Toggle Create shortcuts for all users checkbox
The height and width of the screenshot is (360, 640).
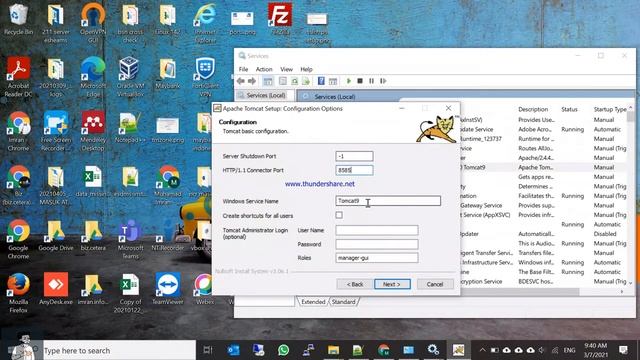coord(339,215)
